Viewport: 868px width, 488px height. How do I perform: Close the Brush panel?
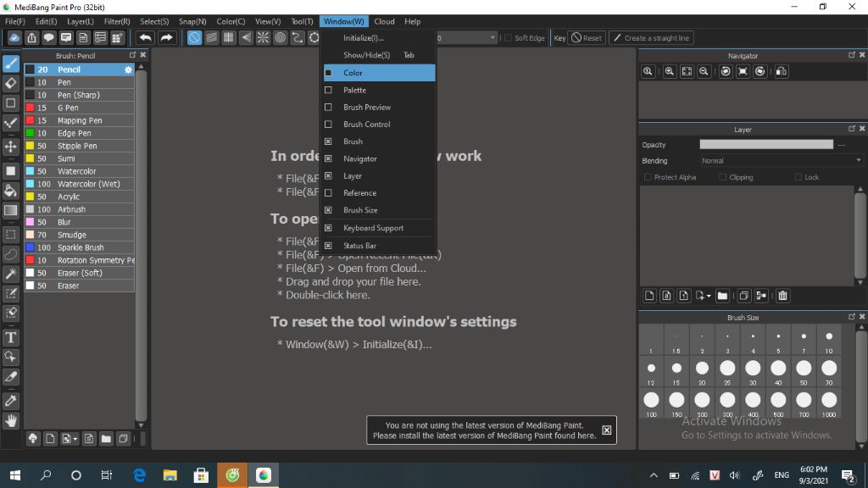pos(142,55)
